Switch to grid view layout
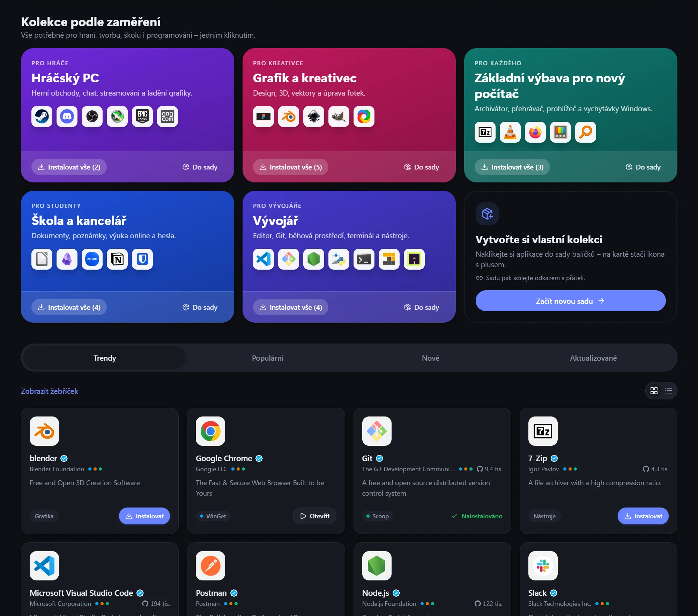The height and width of the screenshot is (616, 698). (654, 391)
